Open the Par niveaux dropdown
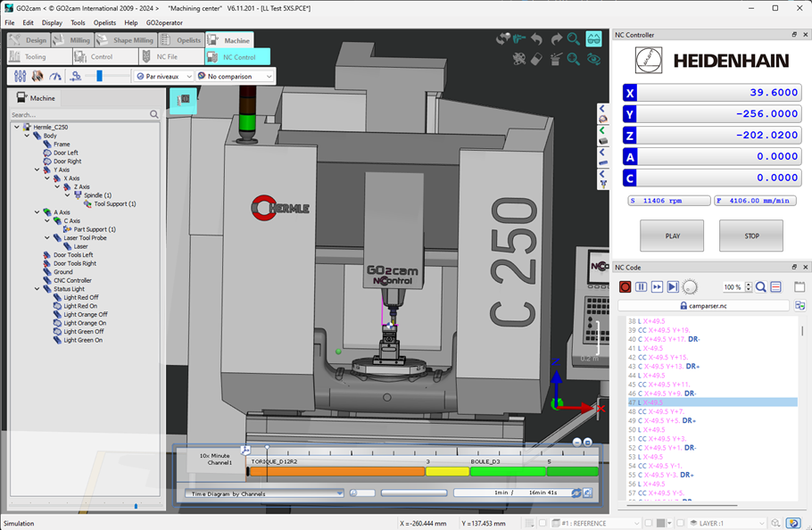812x530 pixels. click(163, 76)
